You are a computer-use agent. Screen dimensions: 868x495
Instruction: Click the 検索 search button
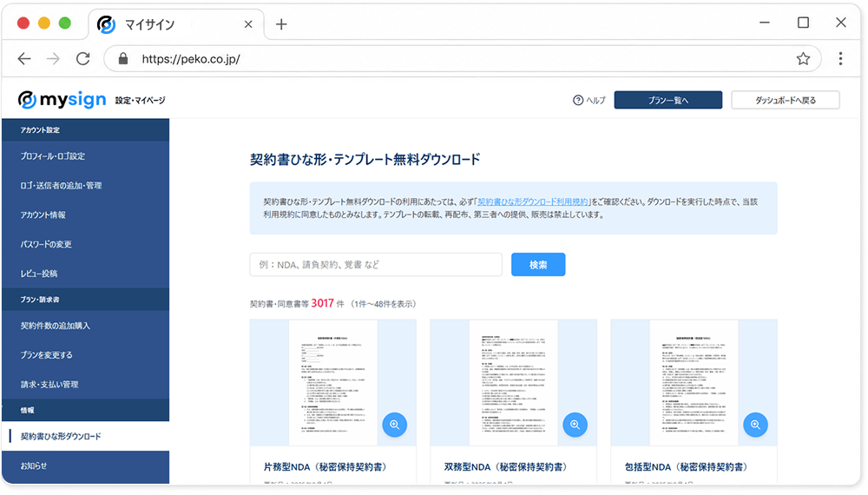538,265
